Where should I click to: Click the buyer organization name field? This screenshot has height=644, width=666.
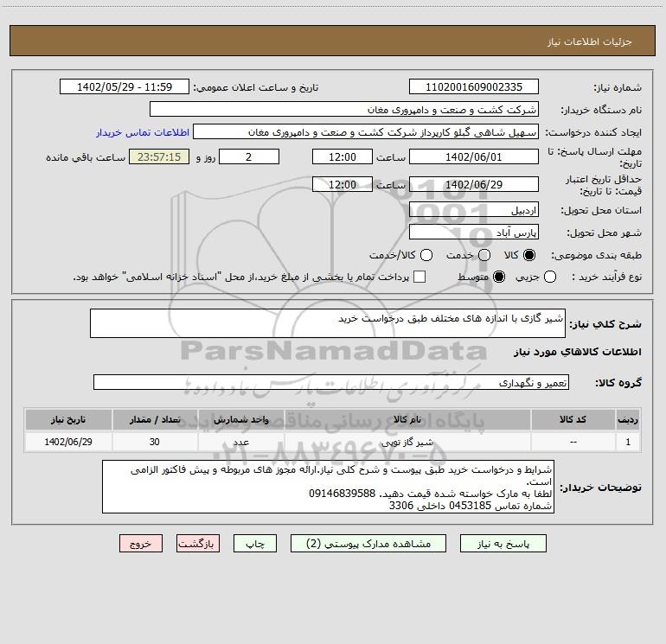[344, 109]
